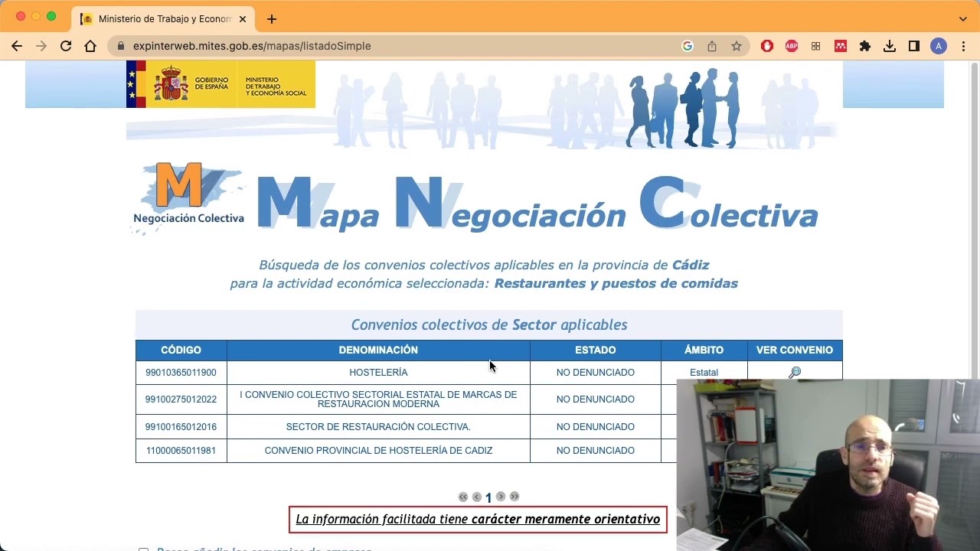Viewport: 980px width, 551px height.
Task: Select code 99100275012022
Action: click(x=181, y=399)
